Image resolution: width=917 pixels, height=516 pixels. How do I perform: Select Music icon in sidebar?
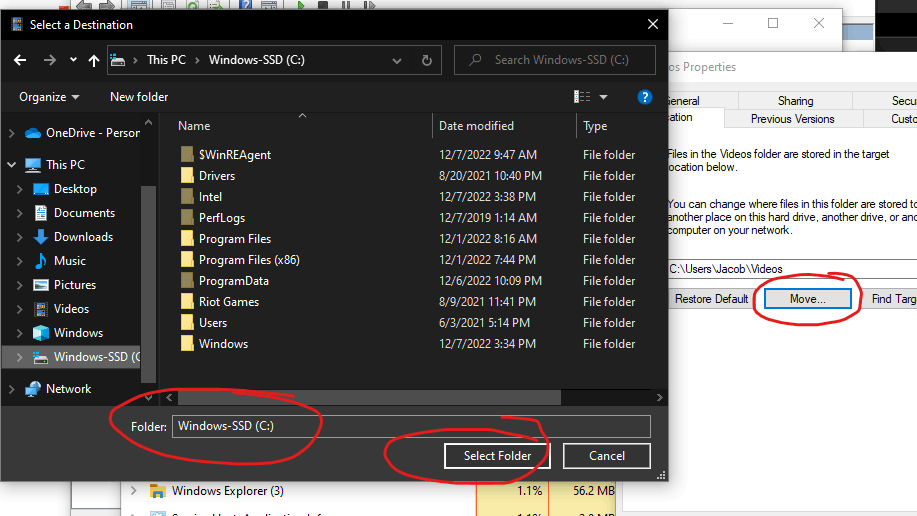(x=41, y=261)
